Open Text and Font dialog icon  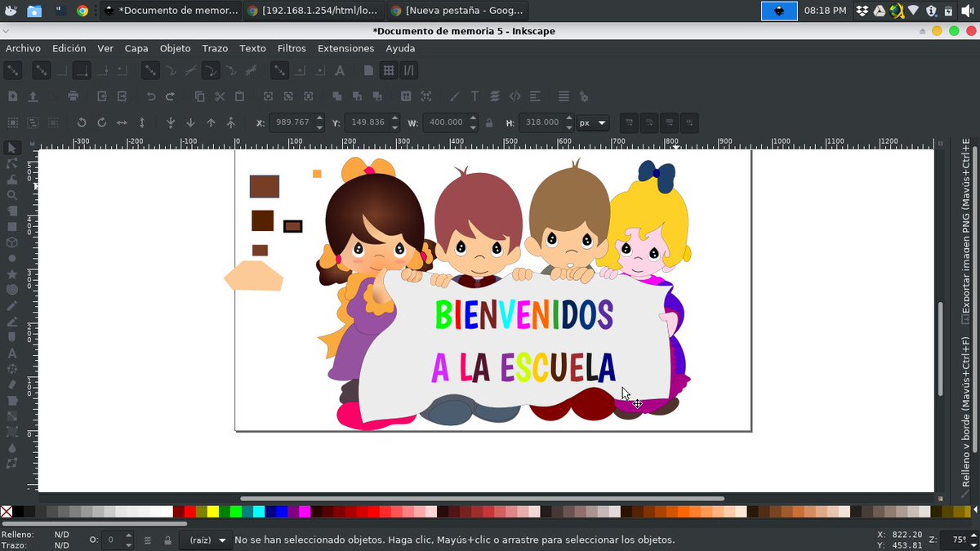click(x=474, y=96)
